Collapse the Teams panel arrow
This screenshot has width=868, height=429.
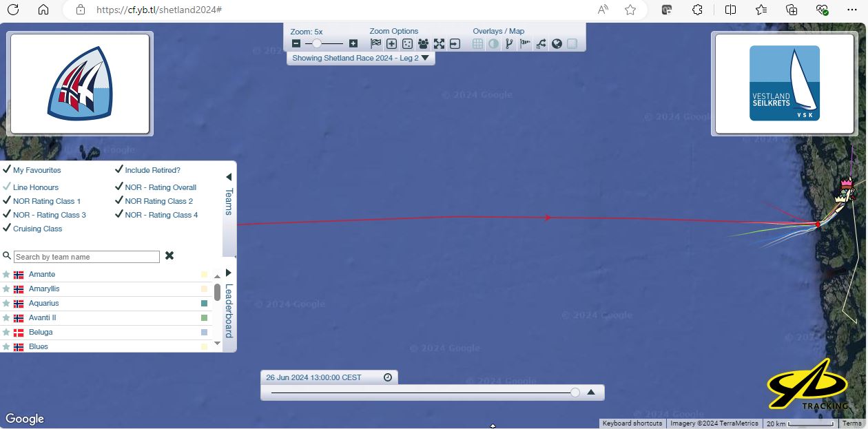(229, 177)
